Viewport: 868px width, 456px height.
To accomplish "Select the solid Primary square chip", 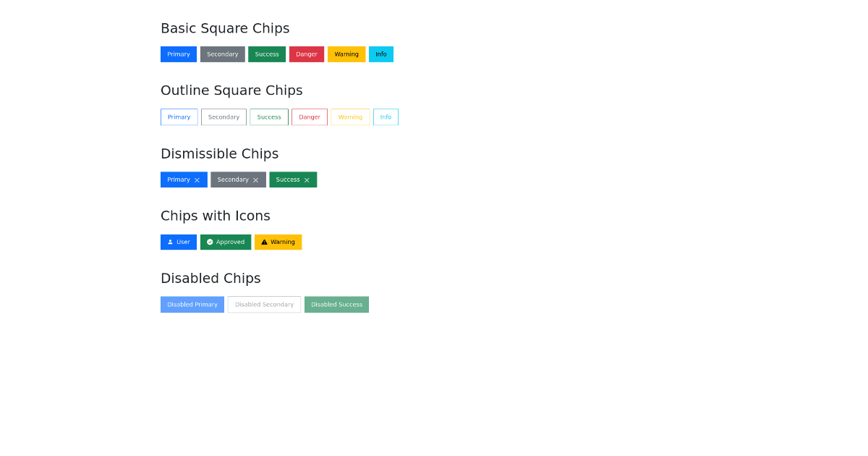I will coord(179,54).
